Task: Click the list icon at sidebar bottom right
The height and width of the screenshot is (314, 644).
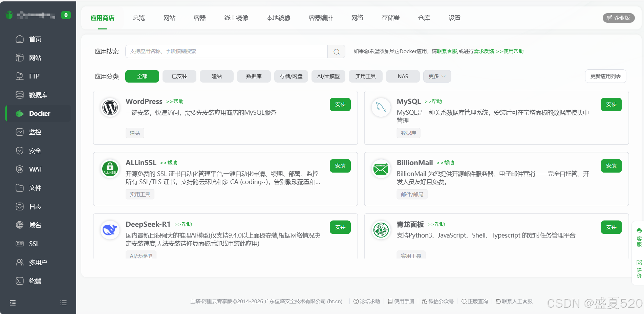Action: 63,303
